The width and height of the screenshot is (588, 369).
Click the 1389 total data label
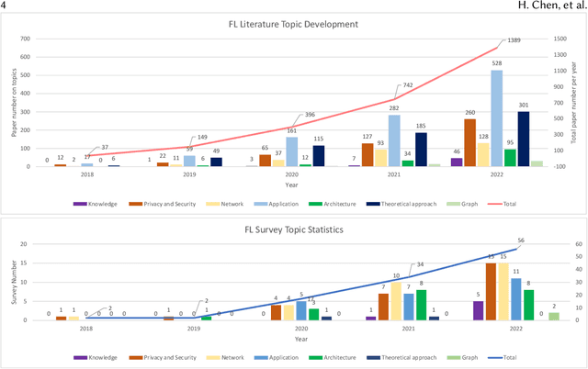click(514, 40)
